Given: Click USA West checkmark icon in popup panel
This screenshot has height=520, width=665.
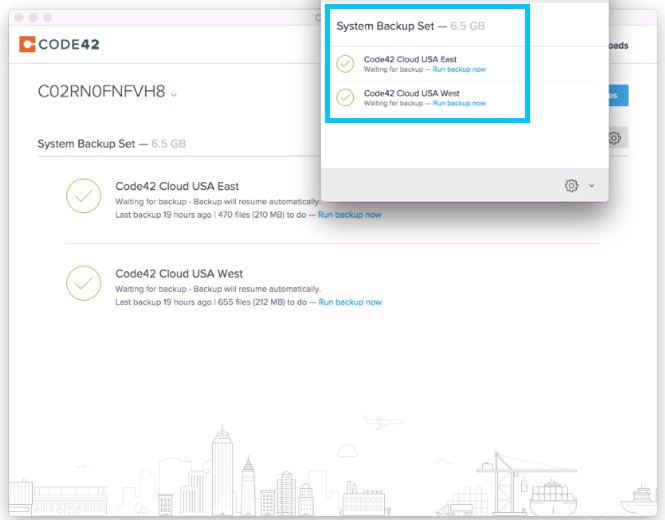Looking at the screenshot, I should pos(345,98).
